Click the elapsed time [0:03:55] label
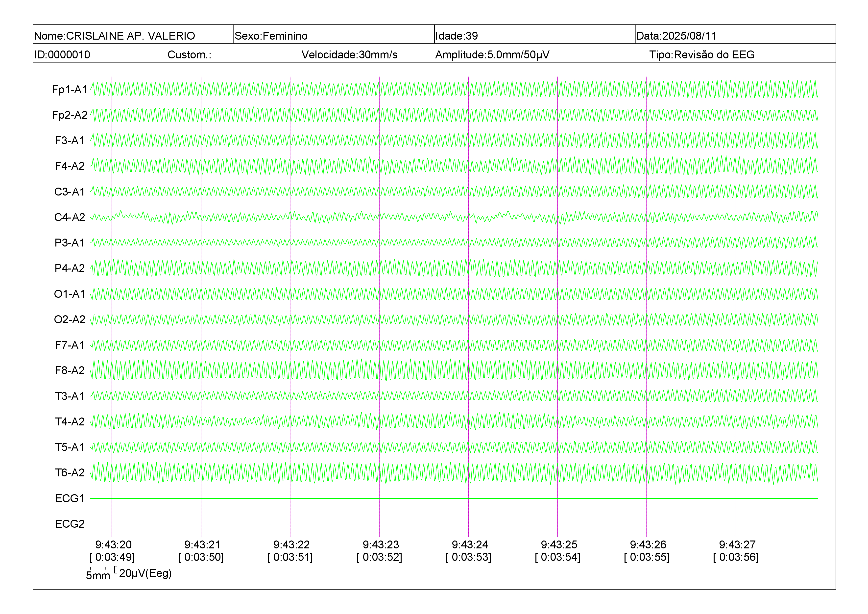The width and height of the screenshot is (868, 614). pos(647,557)
